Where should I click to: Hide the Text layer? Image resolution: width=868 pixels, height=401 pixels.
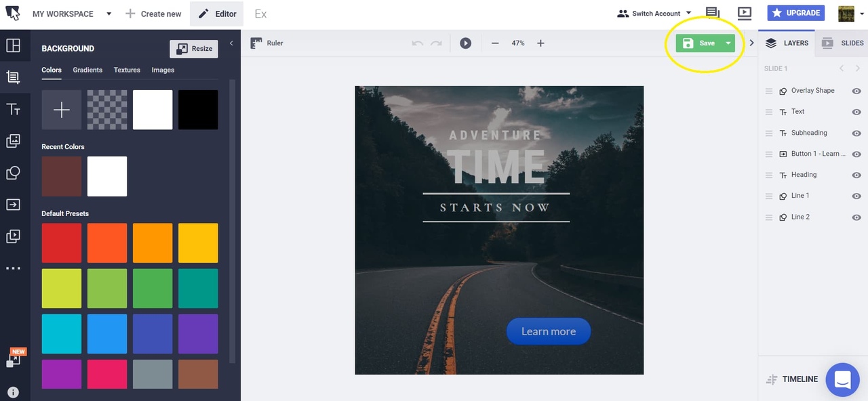coord(856,112)
